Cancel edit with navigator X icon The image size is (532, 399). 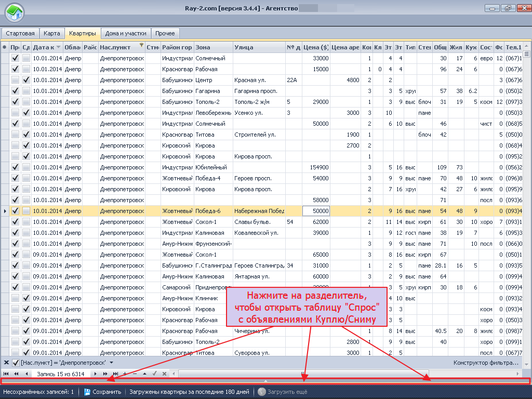[164, 374]
